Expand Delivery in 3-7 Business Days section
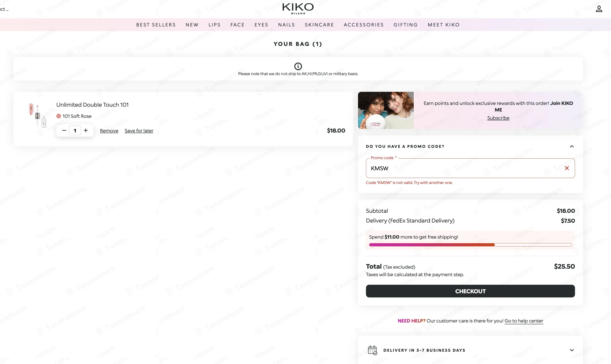 572,350
